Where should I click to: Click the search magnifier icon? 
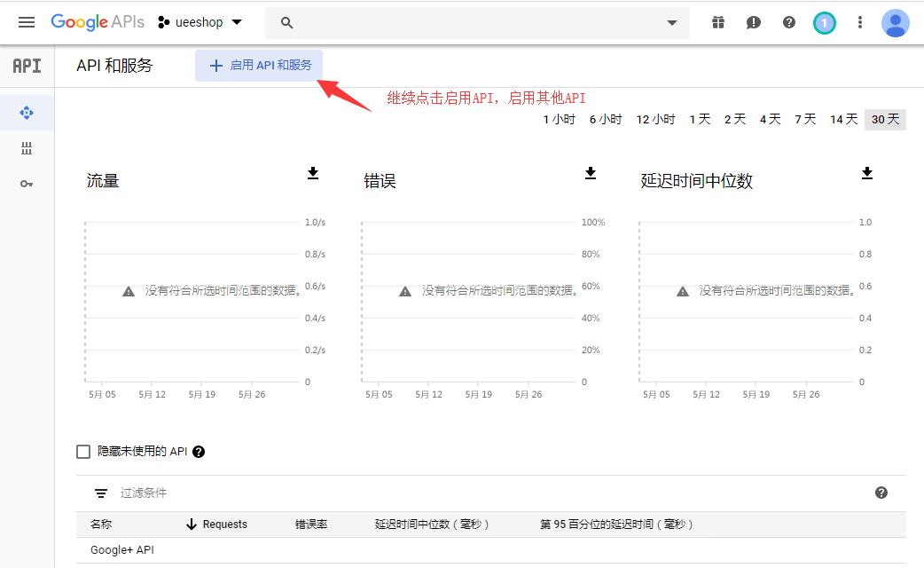(x=287, y=22)
